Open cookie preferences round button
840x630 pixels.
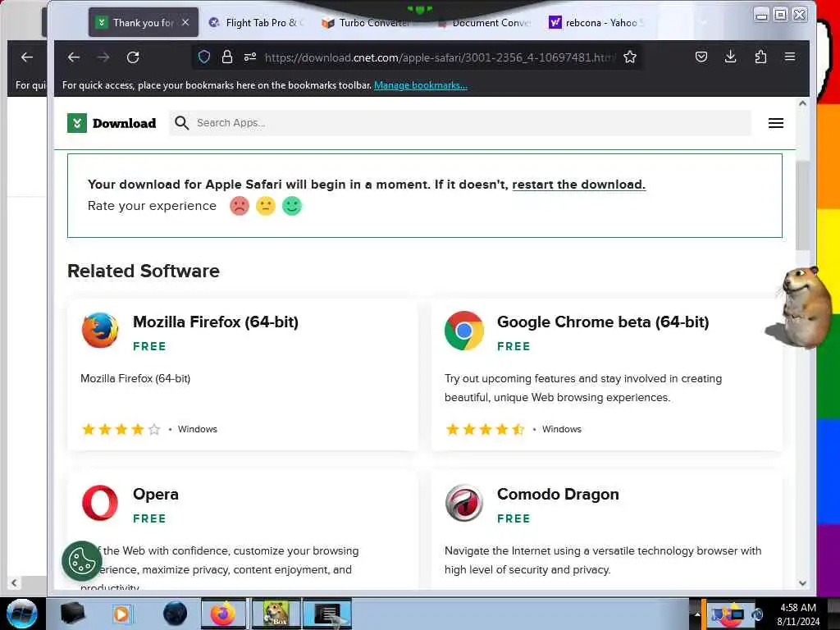82,561
